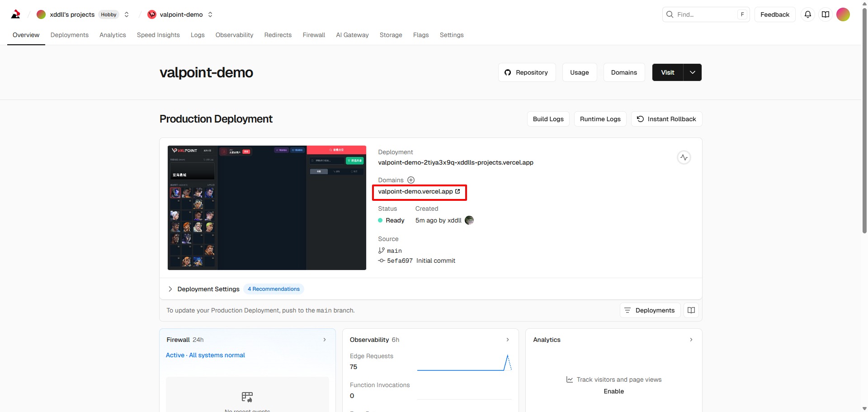Click the xddll's projects team avatar
Image resolution: width=868 pixels, height=412 pixels.
point(41,14)
